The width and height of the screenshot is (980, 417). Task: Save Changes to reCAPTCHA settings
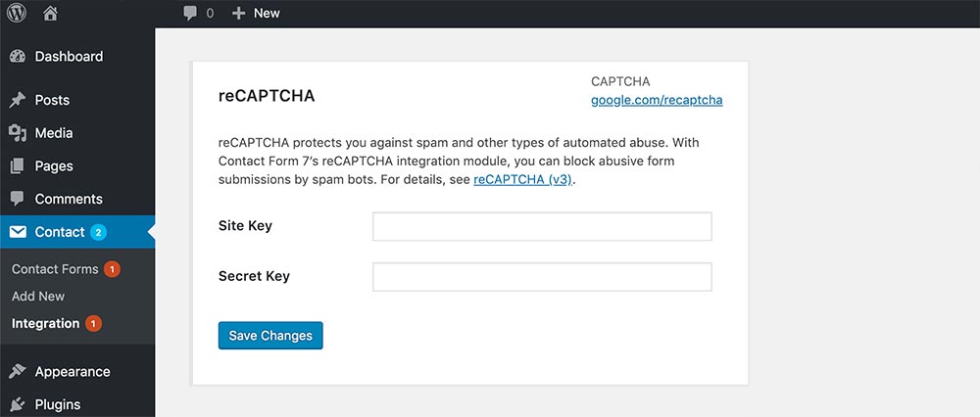coord(270,336)
